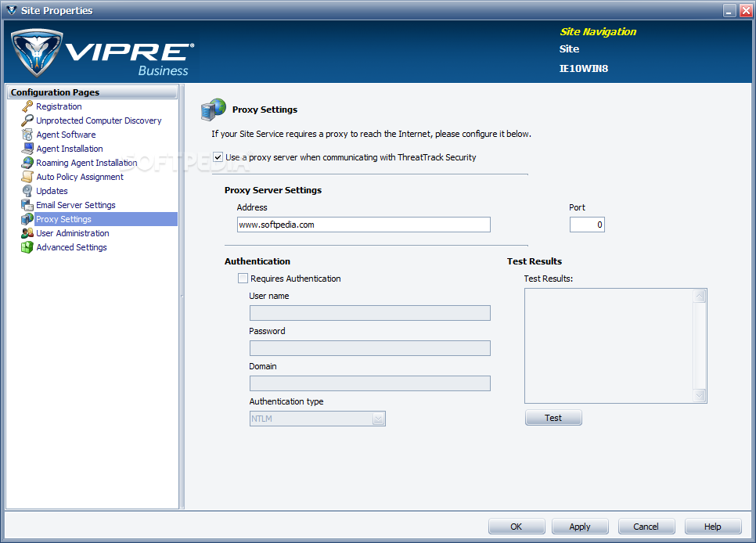756x543 pixels.
Task: Click Test Results scrollbar up arrow
Action: 700,296
